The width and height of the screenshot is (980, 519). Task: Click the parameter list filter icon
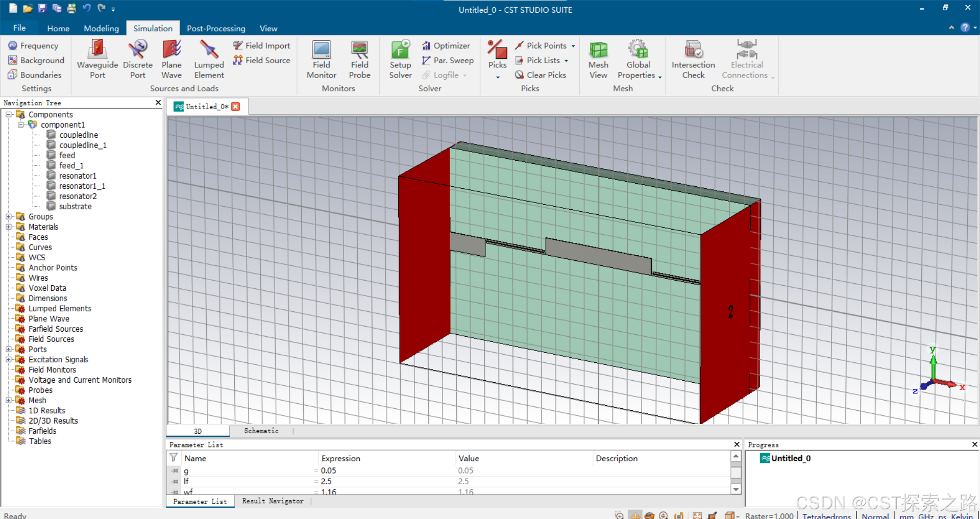[174, 458]
